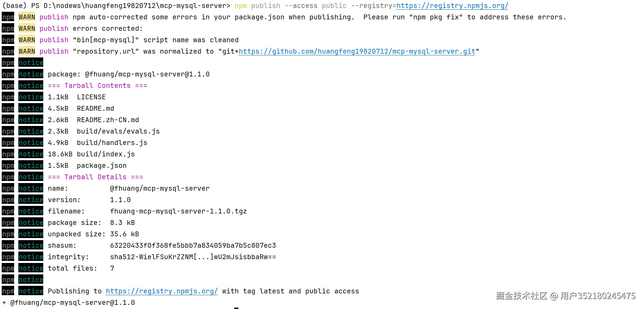The height and width of the screenshot is (309, 644).
Task: Click the build/index.js file path
Action: point(106,154)
